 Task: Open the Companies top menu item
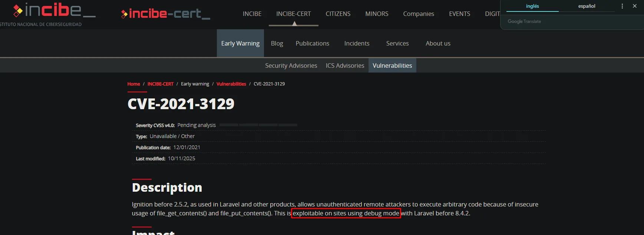(x=419, y=14)
